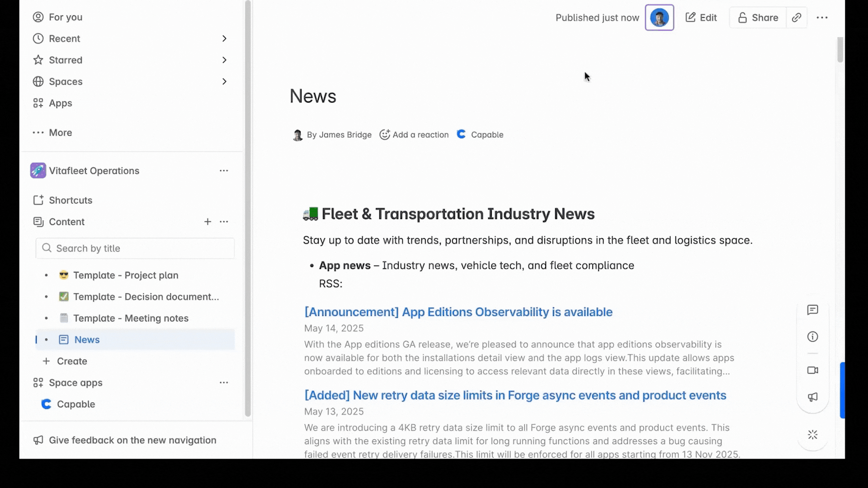Add new content with the plus icon
The image size is (868, 488).
pyautogui.click(x=208, y=221)
